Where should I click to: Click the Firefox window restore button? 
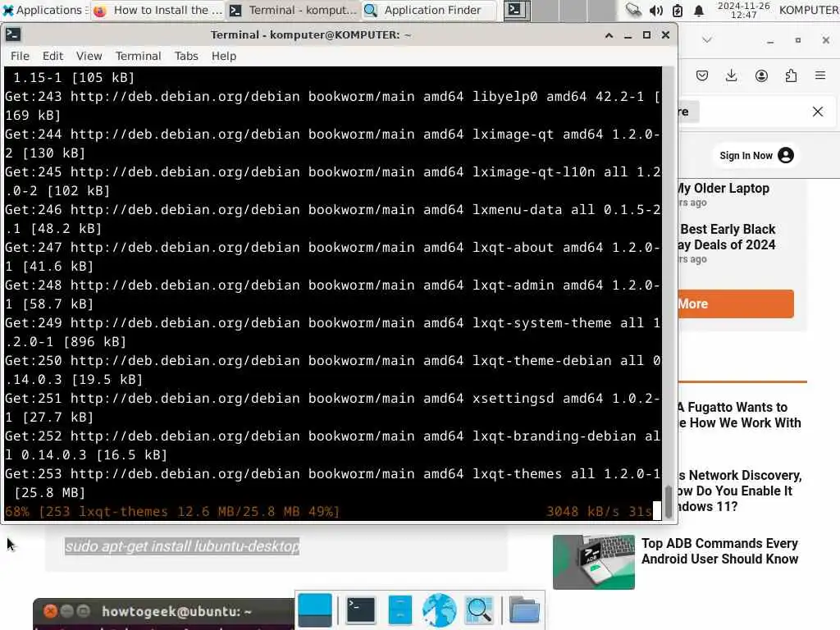coord(797,40)
